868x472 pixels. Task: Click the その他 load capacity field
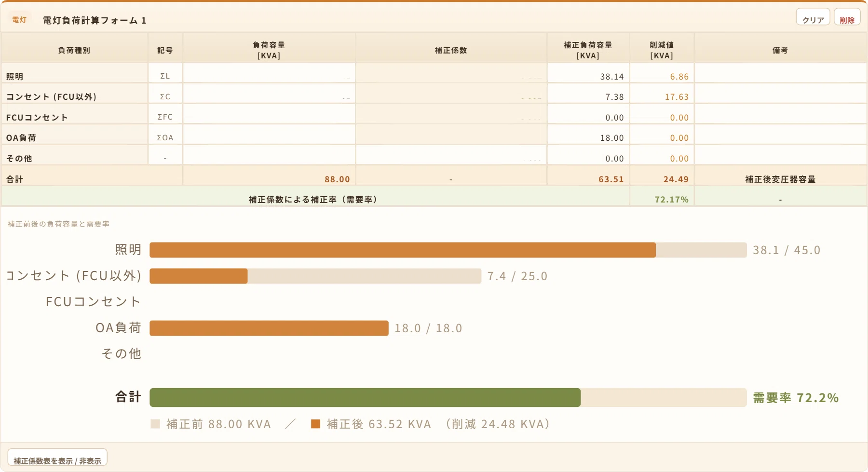pyautogui.click(x=269, y=155)
